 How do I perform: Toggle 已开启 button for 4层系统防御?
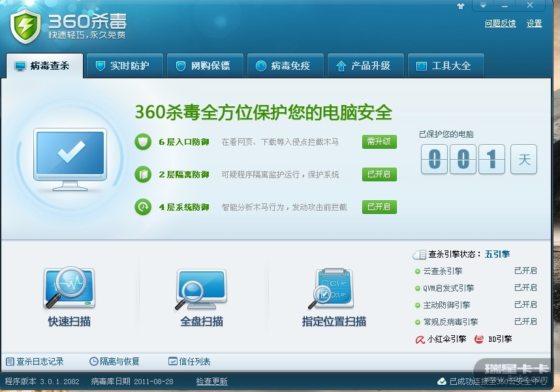379,207
